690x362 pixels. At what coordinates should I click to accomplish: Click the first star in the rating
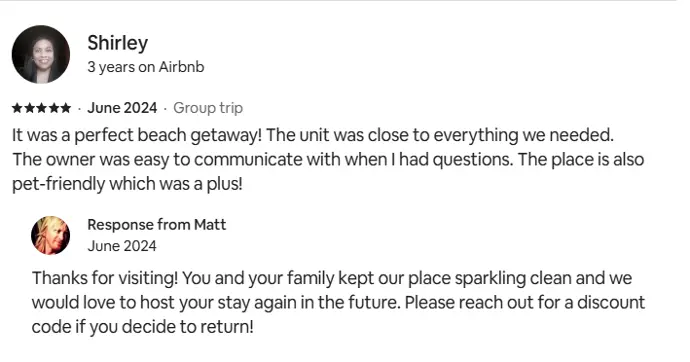[x=17, y=108]
